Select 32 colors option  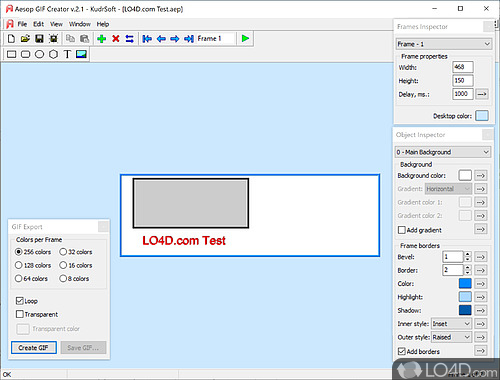tap(76, 252)
